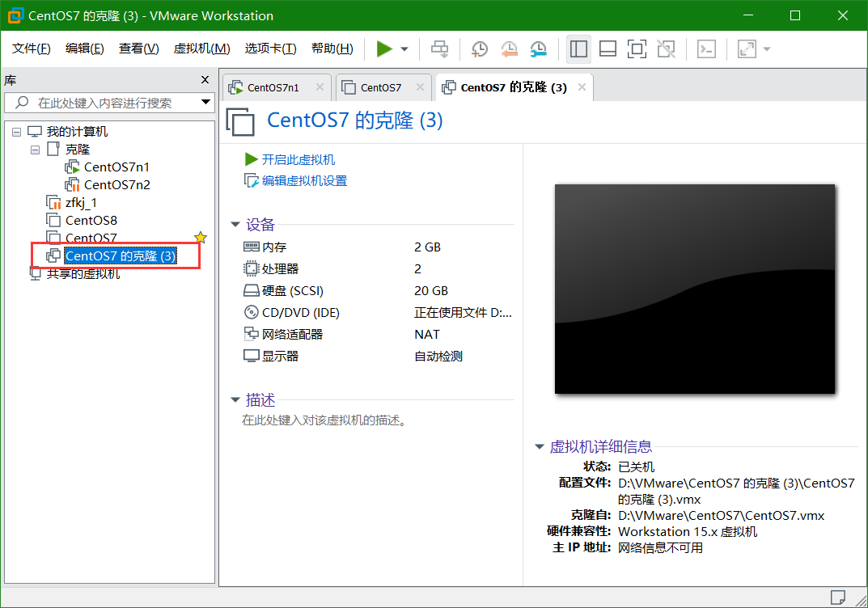Click the virtual machine screen thumbnail
The image size is (868, 608).
695,289
